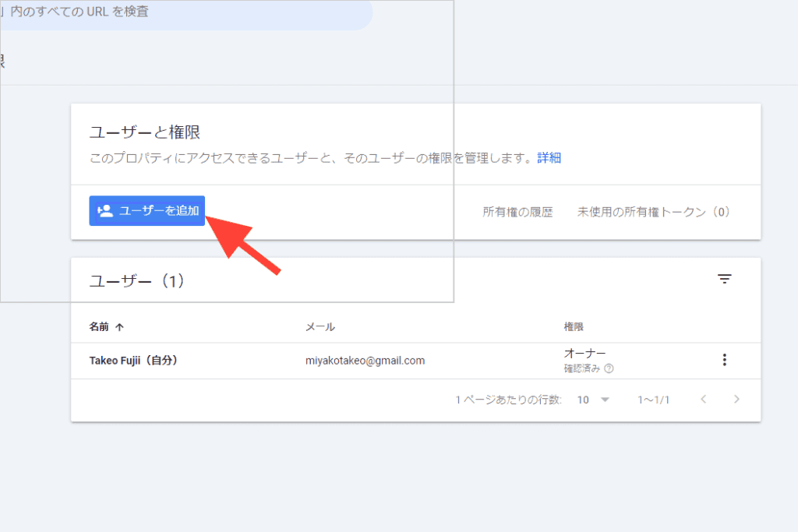The height and width of the screenshot is (532, 798).
Task: Open 所有権の履歴
Action: (517, 212)
